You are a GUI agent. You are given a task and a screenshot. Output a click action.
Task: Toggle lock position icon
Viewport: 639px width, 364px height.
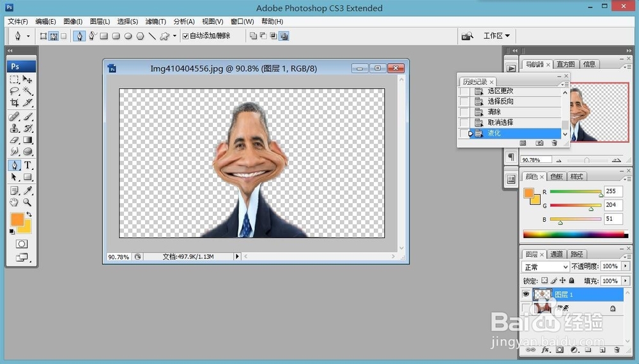pos(562,280)
